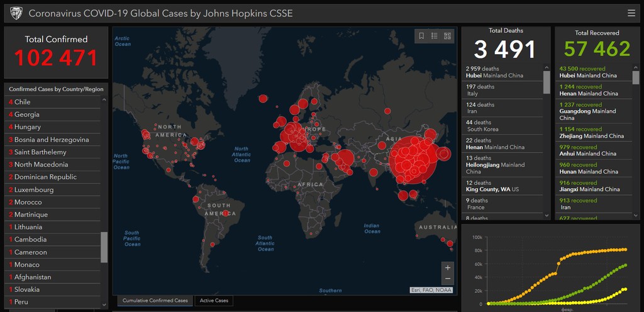This screenshot has width=644, height=312.
Task: Select Hungary in country list
Action: click(52, 127)
